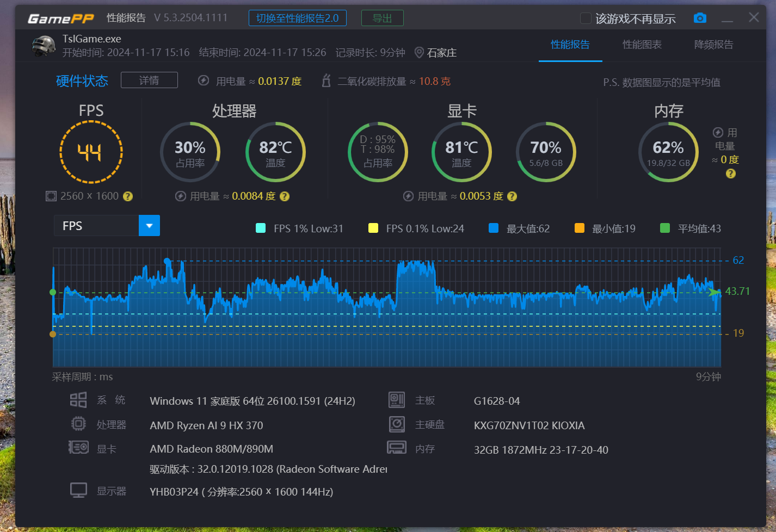Open the 降频报告 tab

pos(714,45)
